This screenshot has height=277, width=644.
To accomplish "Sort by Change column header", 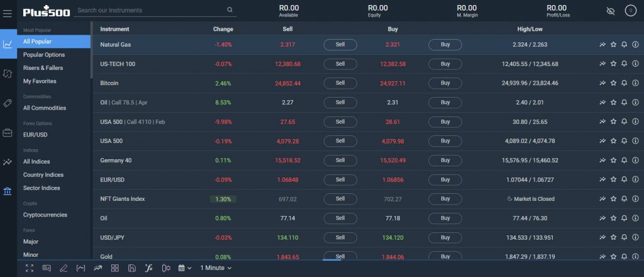I will point(223,29).
